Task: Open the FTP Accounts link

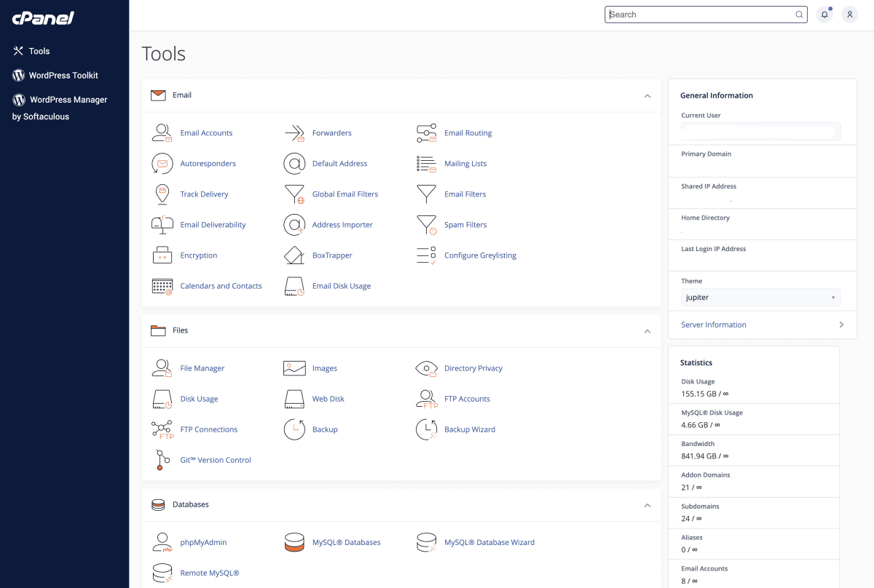Action: [x=467, y=399]
